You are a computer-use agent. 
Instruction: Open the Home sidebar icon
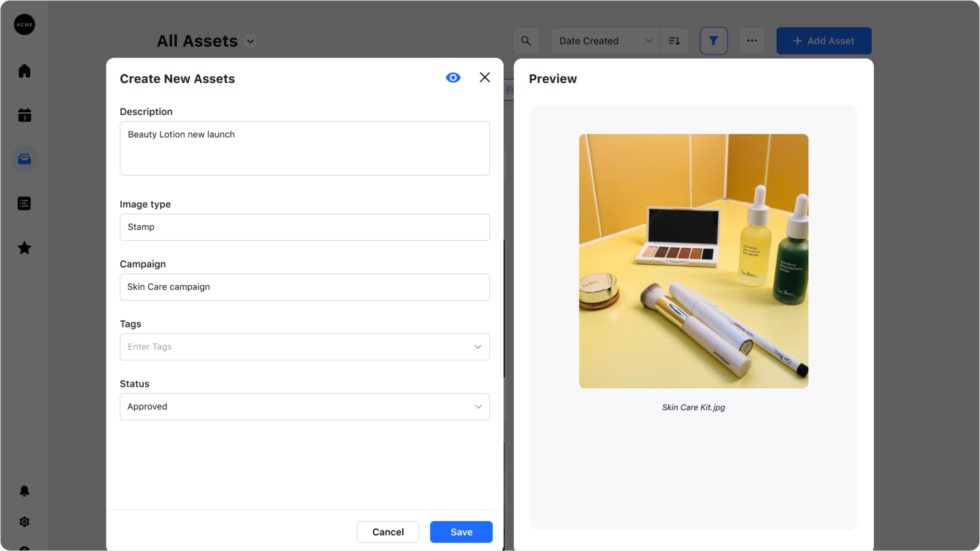(x=24, y=71)
